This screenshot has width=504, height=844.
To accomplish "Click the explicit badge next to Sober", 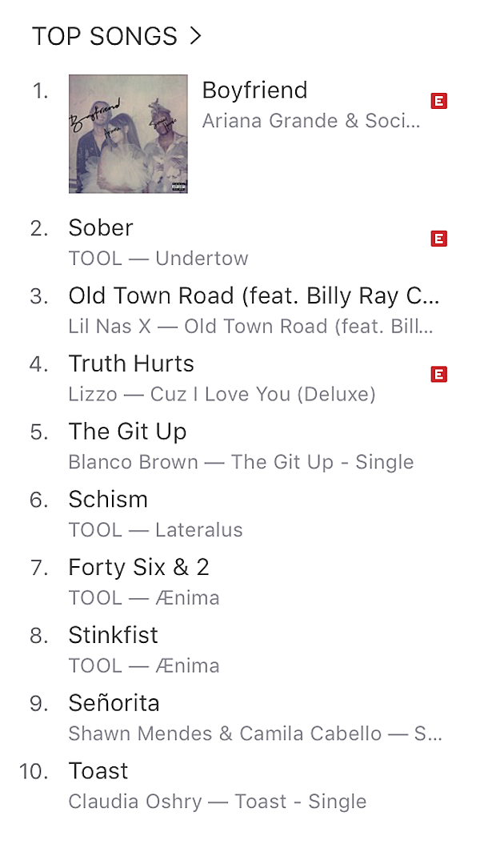I will click(438, 239).
